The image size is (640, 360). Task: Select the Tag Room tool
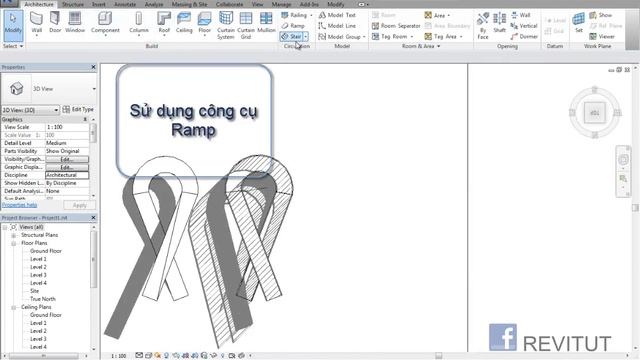coord(390,37)
